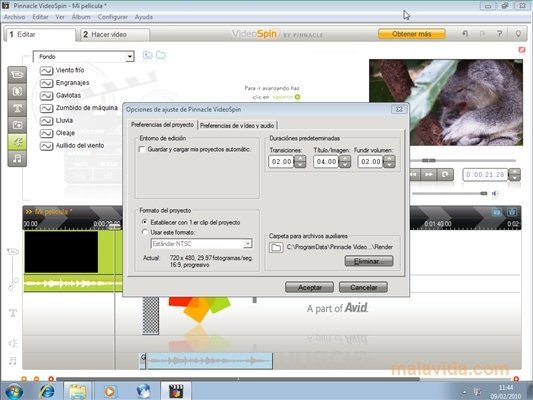Image resolution: width=533 pixels, height=400 pixels.
Task: Click the player timecode field 0:00:21.28
Action: tap(485, 175)
